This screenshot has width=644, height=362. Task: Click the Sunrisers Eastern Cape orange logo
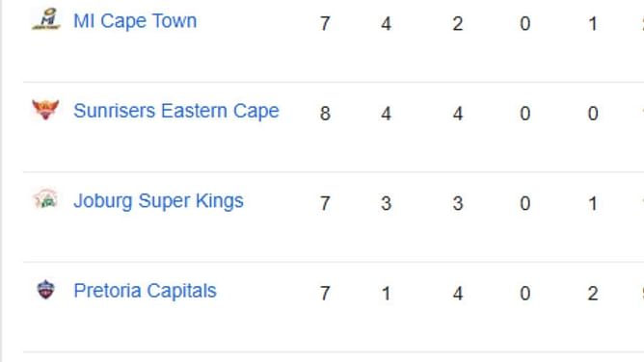click(x=45, y=110)
